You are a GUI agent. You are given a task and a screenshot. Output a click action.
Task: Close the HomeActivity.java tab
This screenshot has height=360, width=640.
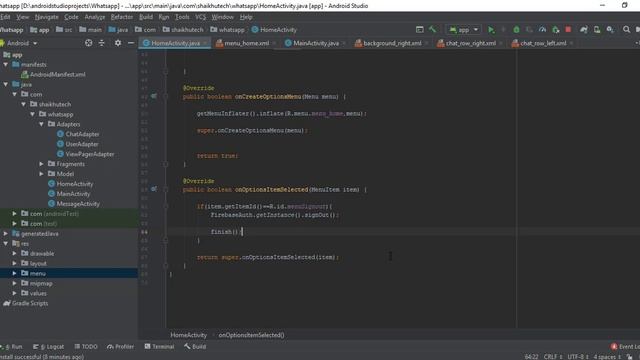click(205, 43)
